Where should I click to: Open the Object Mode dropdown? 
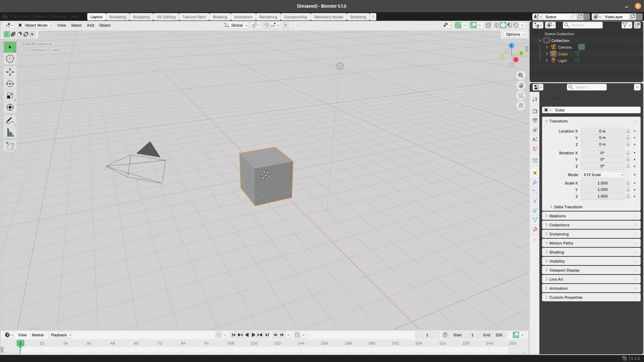35,25
